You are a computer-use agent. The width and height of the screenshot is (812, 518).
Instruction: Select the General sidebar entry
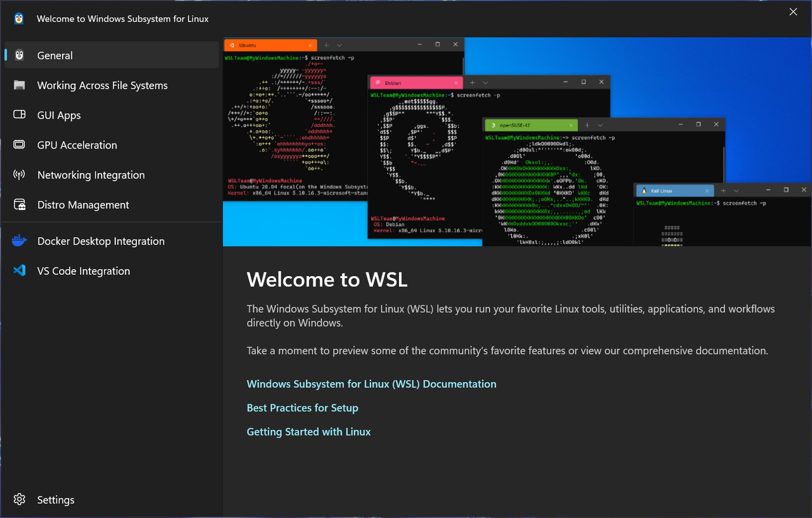point(56,55)
